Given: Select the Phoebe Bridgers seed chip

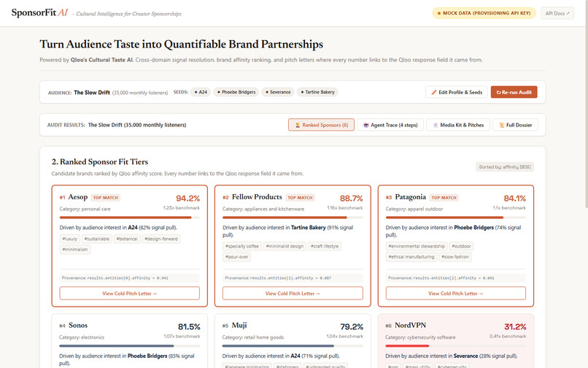Looking at the screenshot, I should 236,92.
